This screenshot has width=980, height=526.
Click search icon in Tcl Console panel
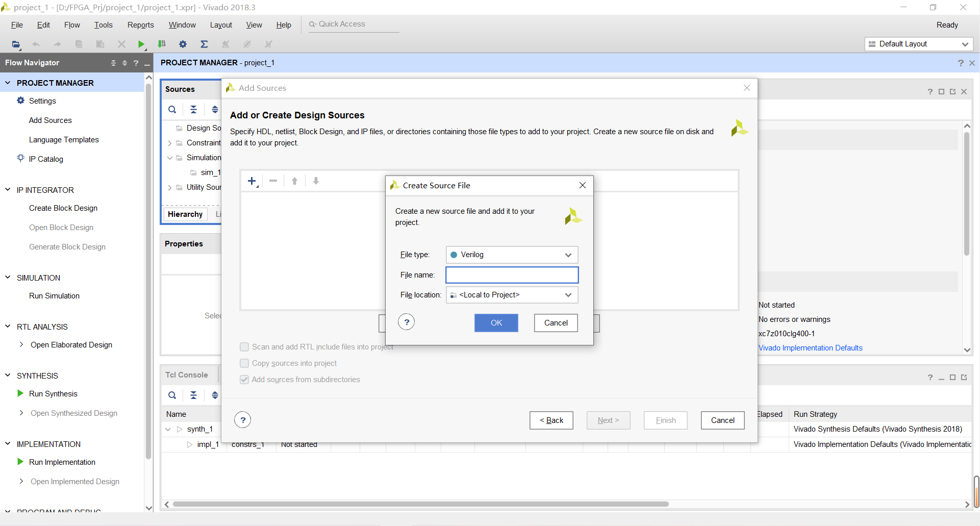point(172,395)
